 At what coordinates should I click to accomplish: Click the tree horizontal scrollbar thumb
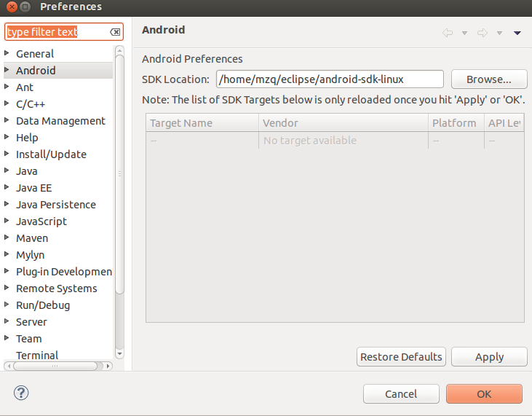point(55,366)
